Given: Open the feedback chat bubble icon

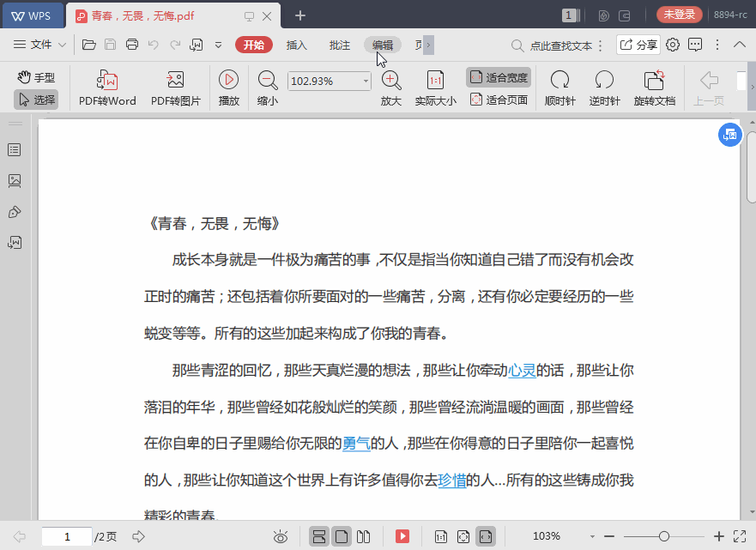Looking at the screenshot, I should 695,45.
